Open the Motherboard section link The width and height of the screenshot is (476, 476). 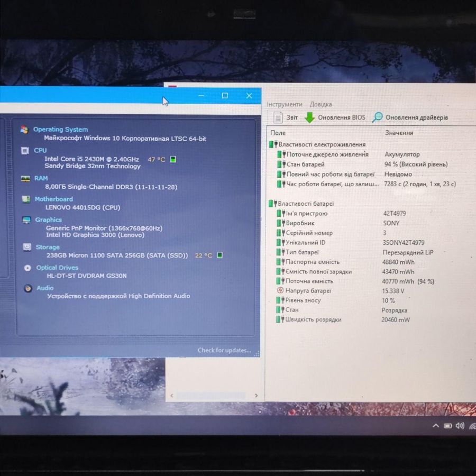tap(54, 199)
